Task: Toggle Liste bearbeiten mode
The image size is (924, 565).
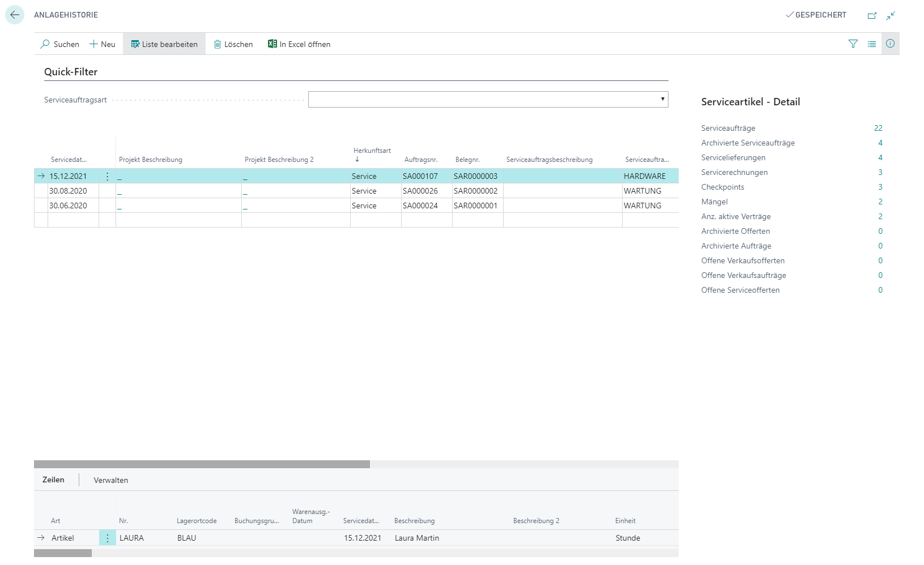Action: [164, 44]
